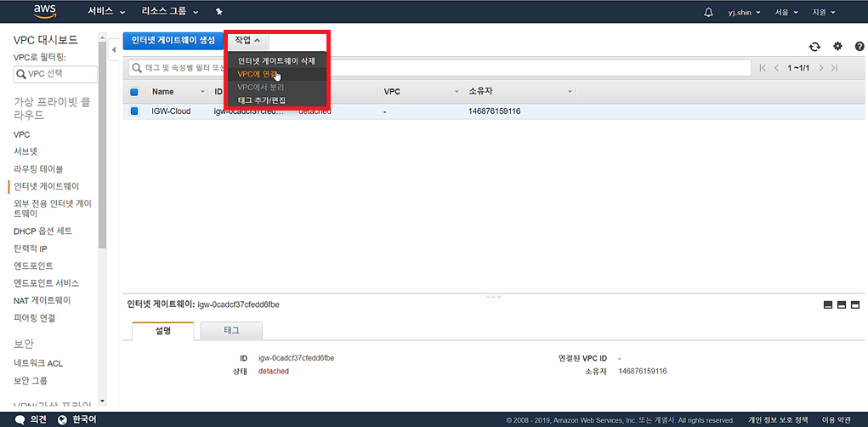
Task: Minimize details pane with first layout icon
Action: (828, 305)
